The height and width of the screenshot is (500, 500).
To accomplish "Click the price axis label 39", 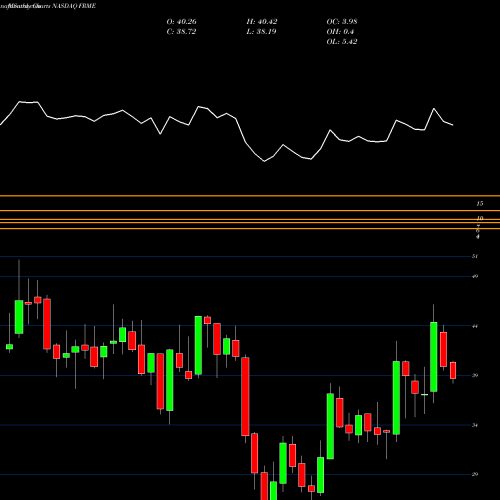I will (x=475, y=375).
